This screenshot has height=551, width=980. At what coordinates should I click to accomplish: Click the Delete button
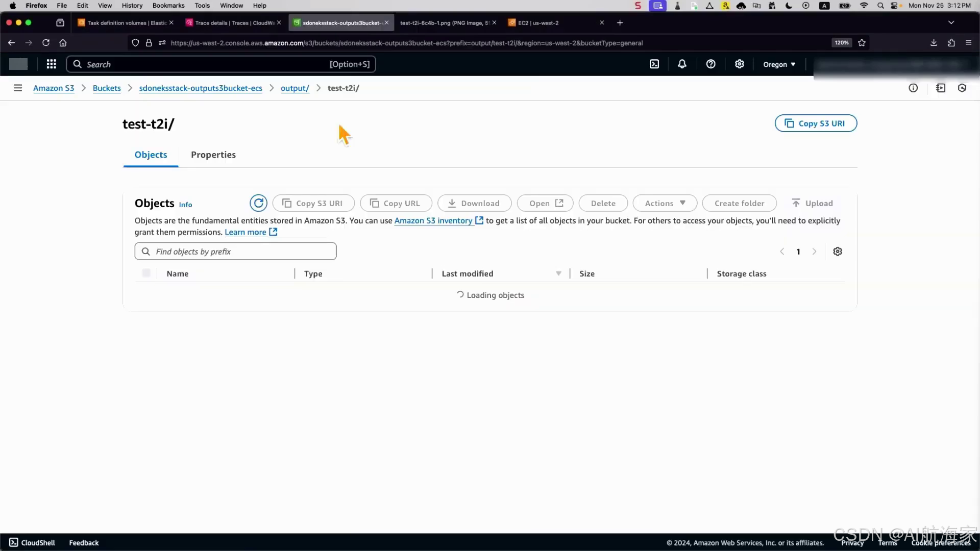point(603,203)
